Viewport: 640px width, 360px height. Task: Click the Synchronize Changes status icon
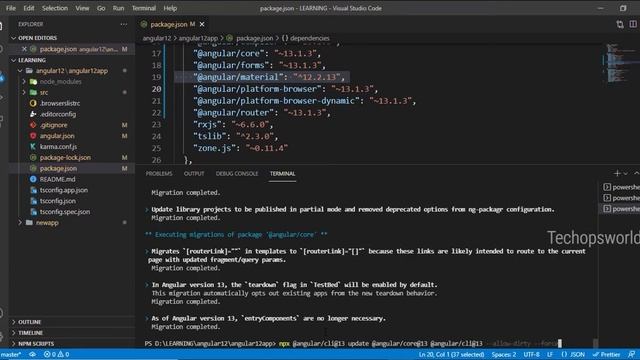tap(32, 354)
